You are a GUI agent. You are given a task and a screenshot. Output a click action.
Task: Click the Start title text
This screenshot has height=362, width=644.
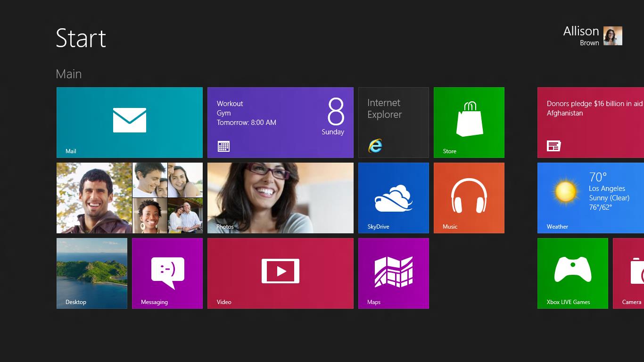81,38
